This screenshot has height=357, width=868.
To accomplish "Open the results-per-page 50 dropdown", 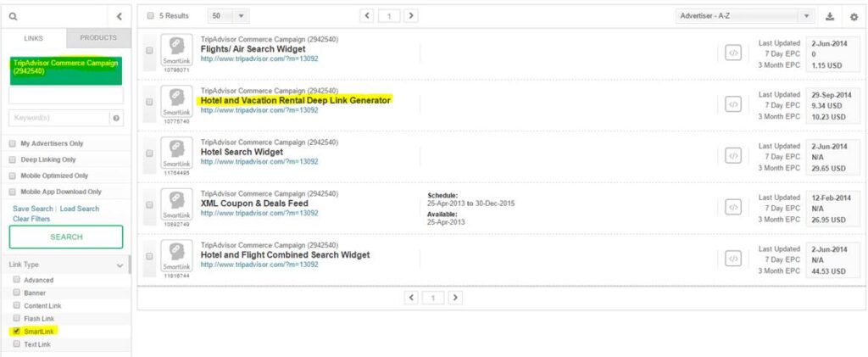I will pos(228,16).
